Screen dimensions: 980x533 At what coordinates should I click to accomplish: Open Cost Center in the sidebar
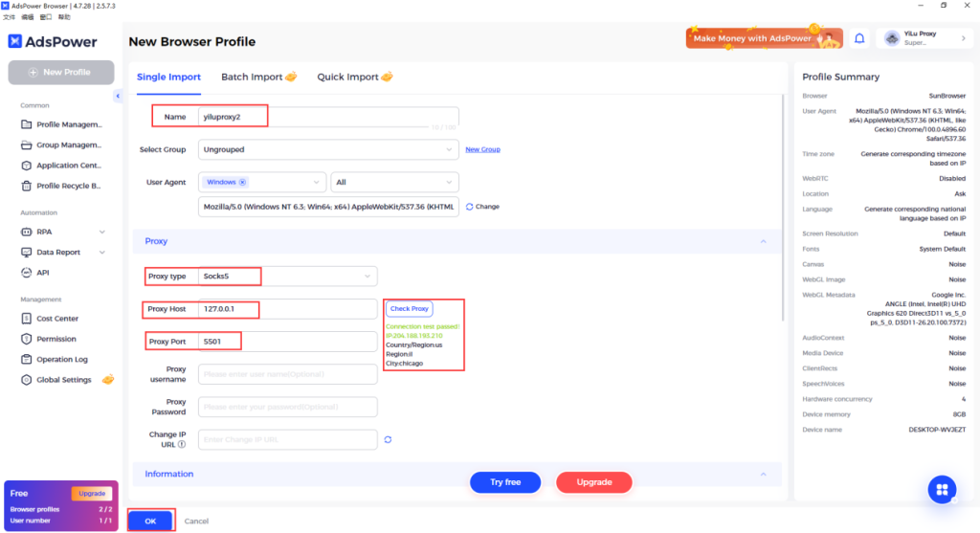tap(50, 319)
